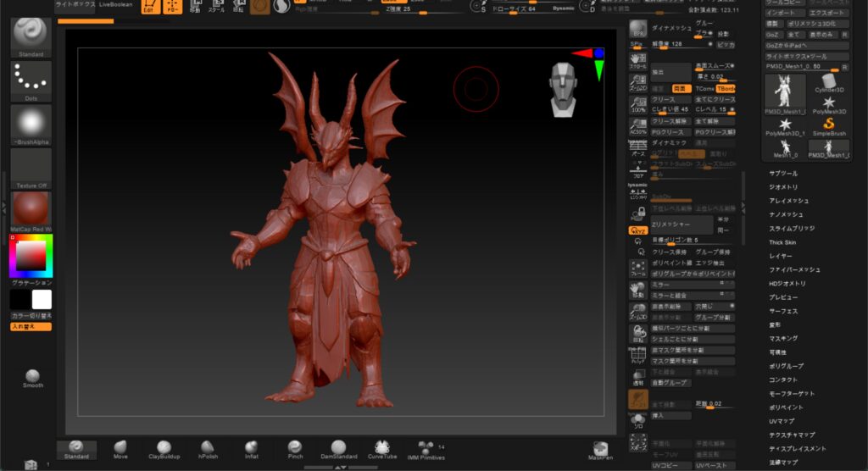Click LiveBoolean in the top bar

point(115,5)
